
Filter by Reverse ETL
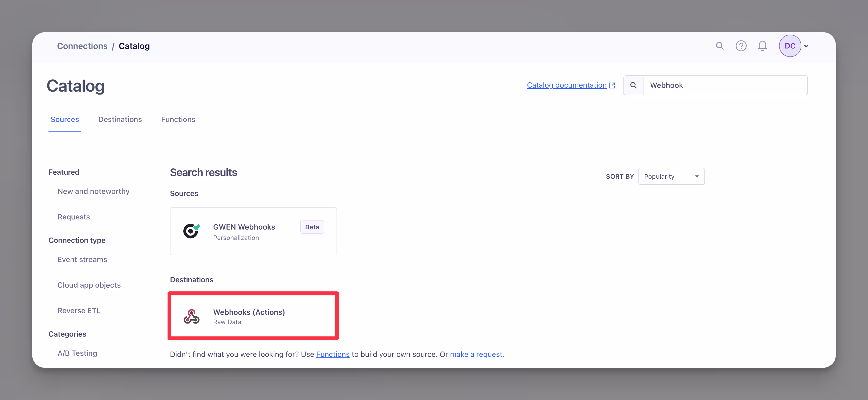click(x=79, y=311)
